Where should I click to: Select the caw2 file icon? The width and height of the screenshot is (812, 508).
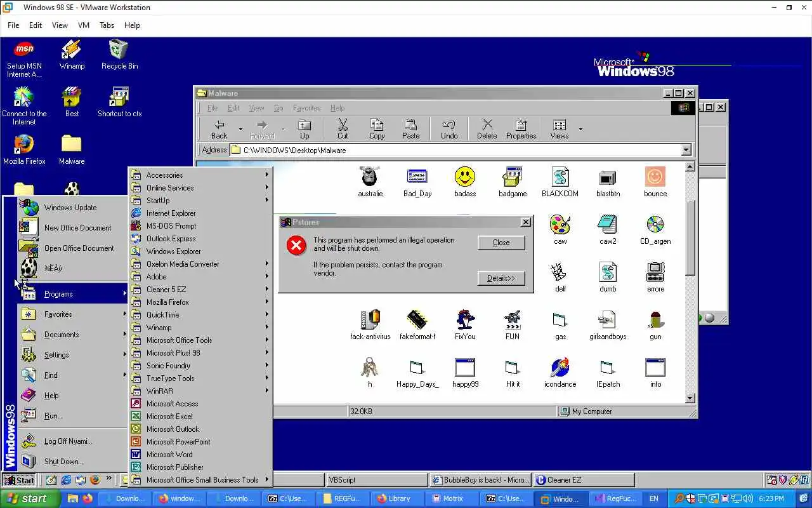pos(608,225)
